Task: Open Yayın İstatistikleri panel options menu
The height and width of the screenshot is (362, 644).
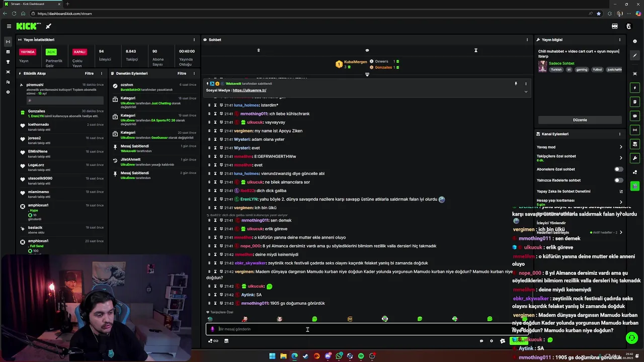Action: pos(194,40)
